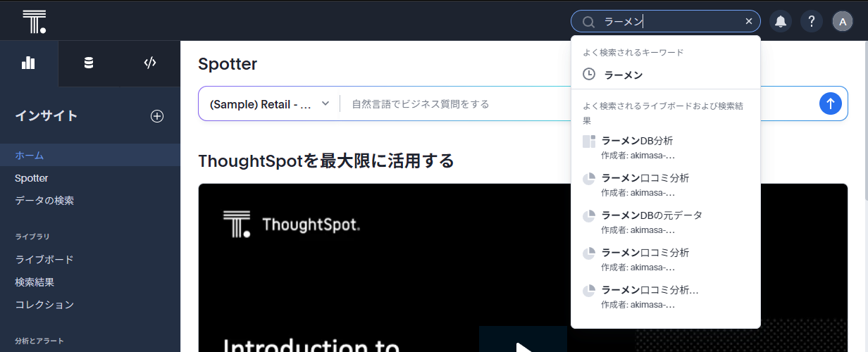
Task: Select the recent keyword ラーメン suggestion
Action: click(x=623, y=75)
